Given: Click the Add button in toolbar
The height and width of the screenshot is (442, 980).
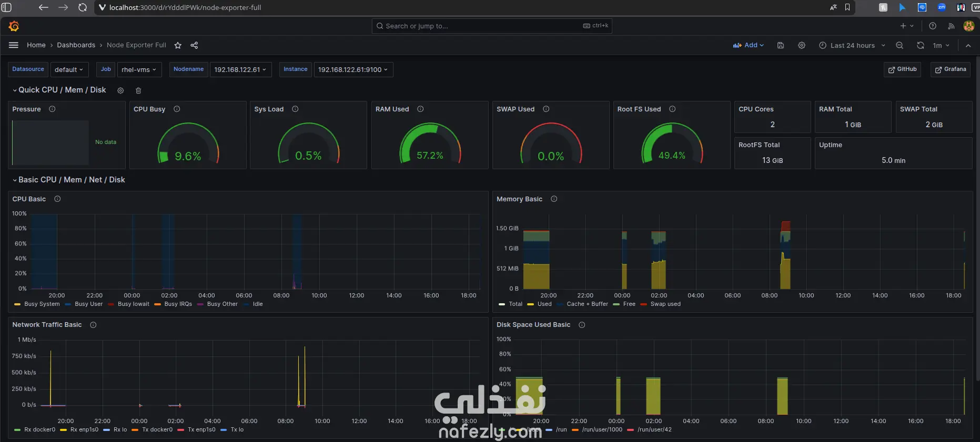Looking at the screenshot, I should click(x=749, y=45).
